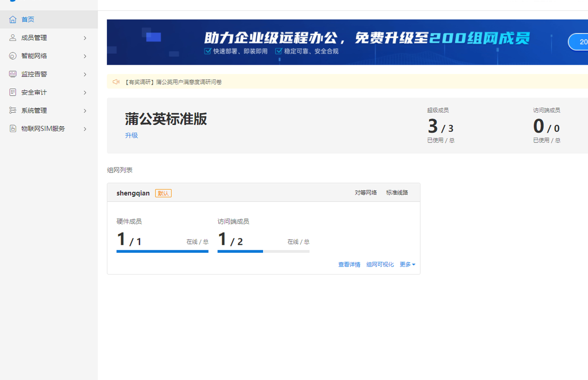The image size is (588, 380).
Task: Click the 硬件成员 1 / 1 count
Action: point(129,239)
